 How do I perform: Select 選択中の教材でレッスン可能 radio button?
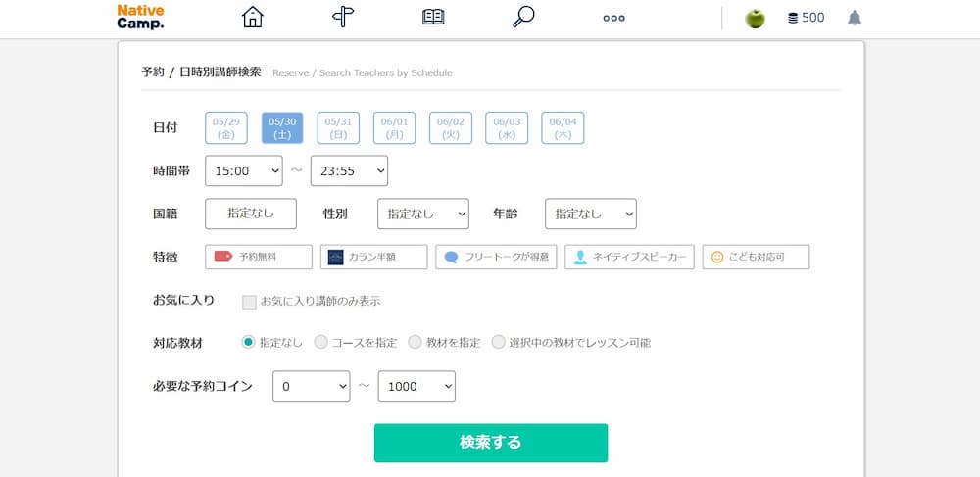(498, 342)
